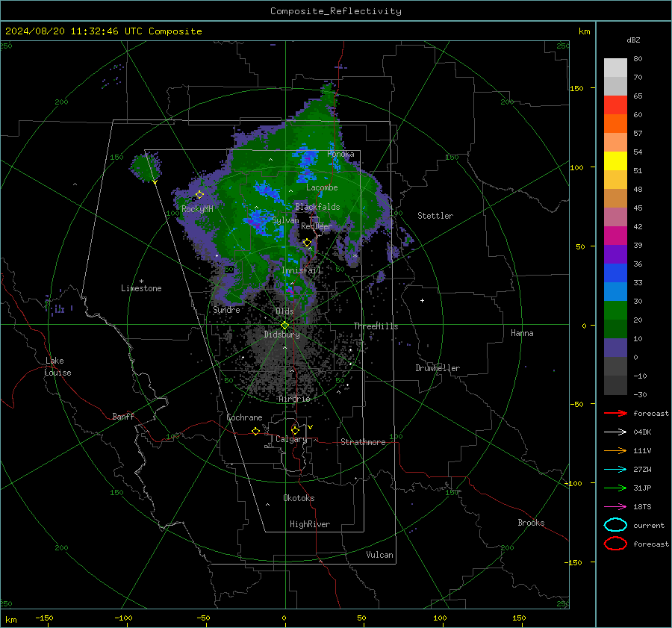This screenshot has height=628, width=672.
Task: Click yellow diamond marker below Cochrane
Action: pos(255,432)
